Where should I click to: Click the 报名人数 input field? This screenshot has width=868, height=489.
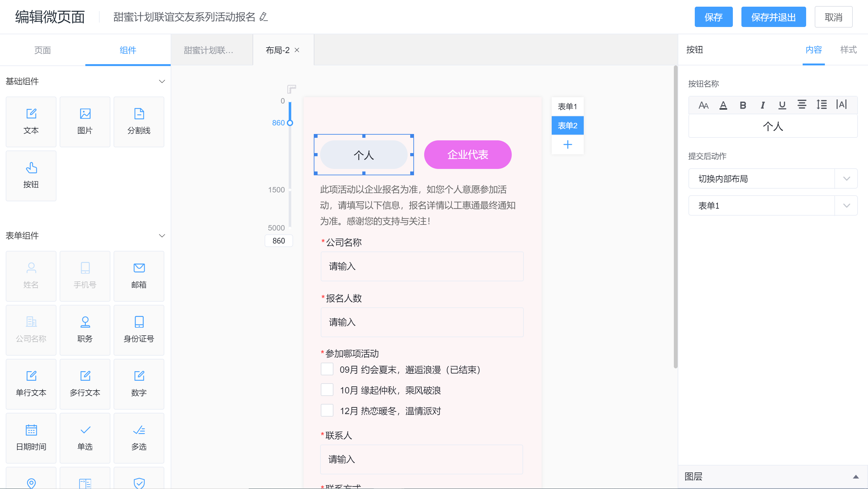click(422, 322)
